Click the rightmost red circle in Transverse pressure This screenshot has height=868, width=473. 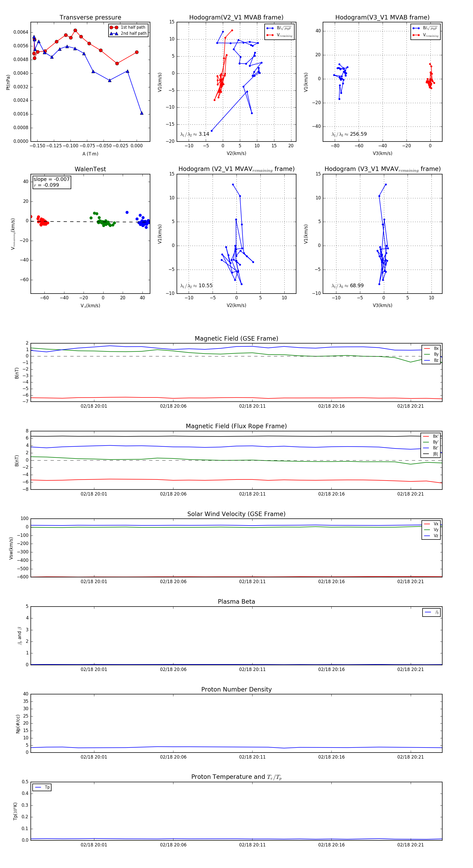137,52
